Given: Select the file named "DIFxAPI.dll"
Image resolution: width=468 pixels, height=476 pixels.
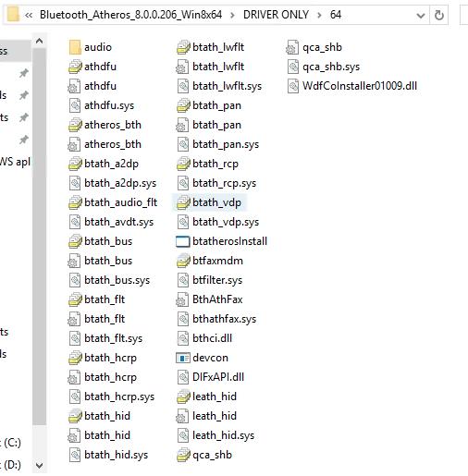Looking at the screenshot, I should [x=218, y=377].
